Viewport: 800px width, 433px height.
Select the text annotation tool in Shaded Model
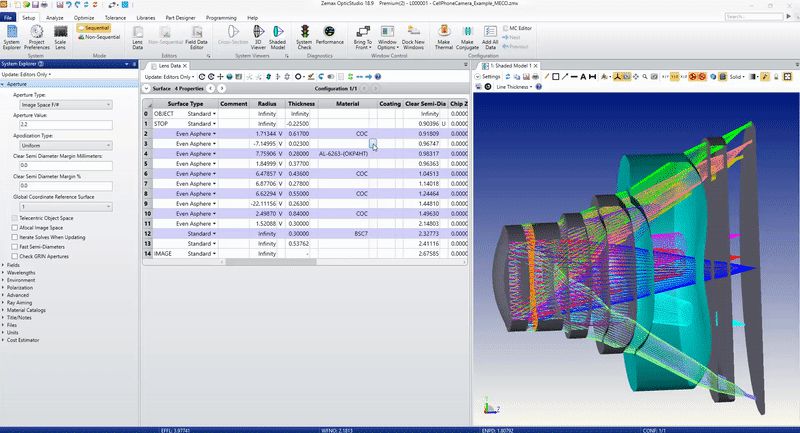click(583, 77)
